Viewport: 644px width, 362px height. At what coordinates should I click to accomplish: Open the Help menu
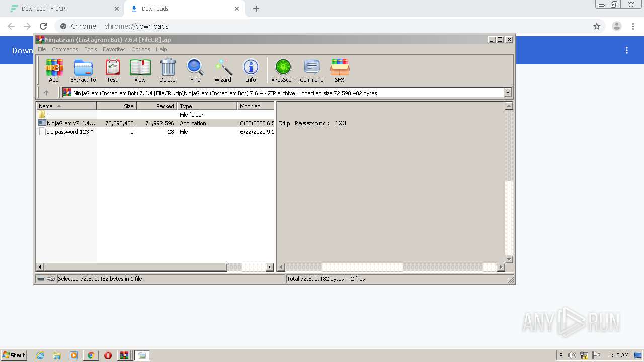pos(161,49)
